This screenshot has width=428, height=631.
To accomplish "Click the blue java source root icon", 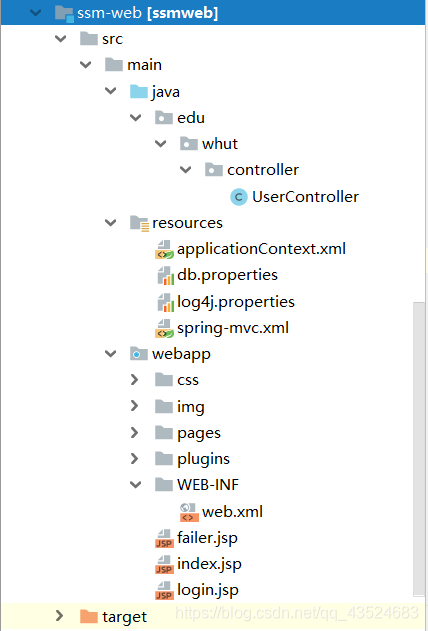I will (x=139, y=91).
